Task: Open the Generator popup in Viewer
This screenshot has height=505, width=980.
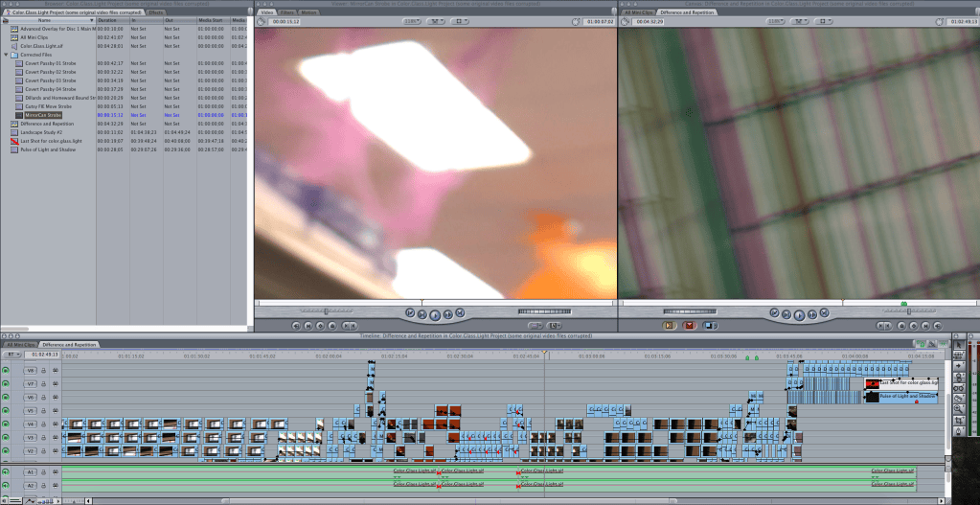Action: [555, 325]
